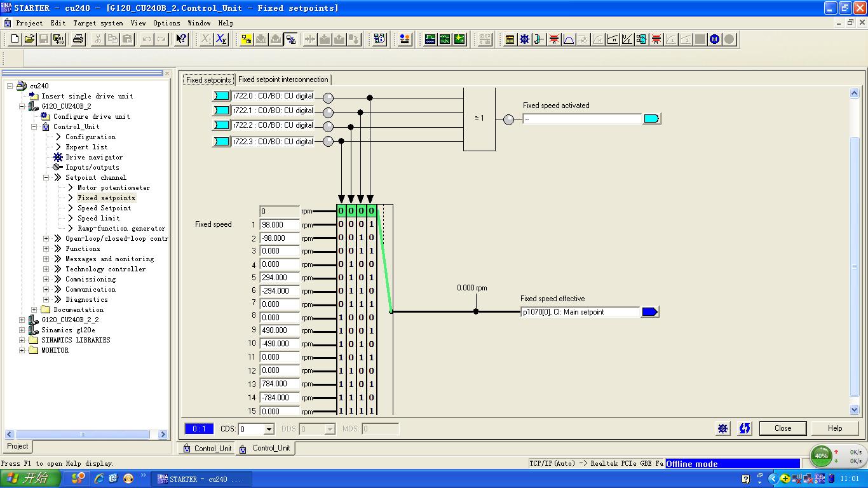Screen dimensions: 868x488
Task: Click the Fixed speed 5 input field (294.000)
Action: pos(280,278)
